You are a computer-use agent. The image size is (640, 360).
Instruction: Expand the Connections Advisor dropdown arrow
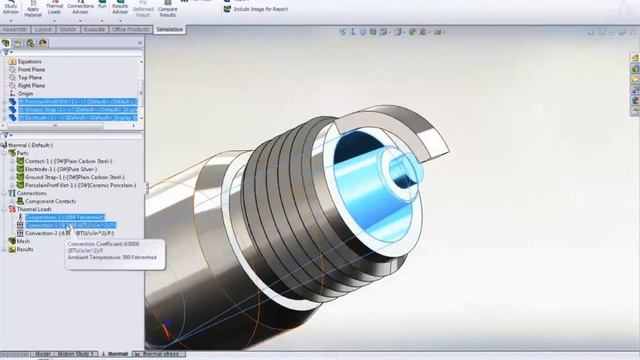(80, 20)
